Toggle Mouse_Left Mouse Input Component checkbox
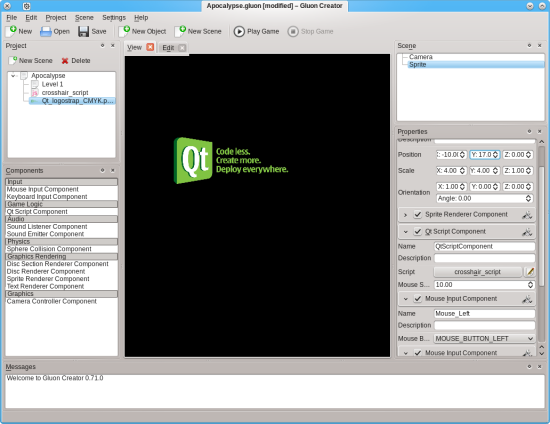 pyautogui.click(x=417, y=299)
